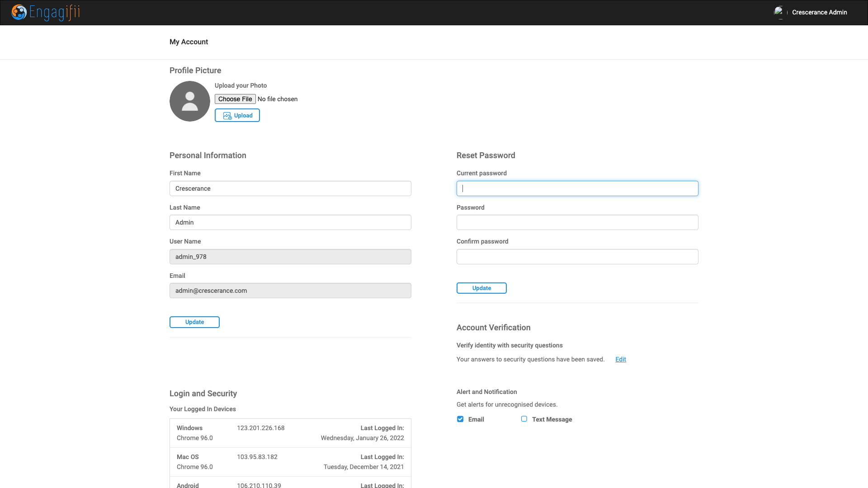This screenshot has height=488, width=868.
Task: Click IP address 123.201.226.168
Action: pyautogui.click(x=261, y=428)
